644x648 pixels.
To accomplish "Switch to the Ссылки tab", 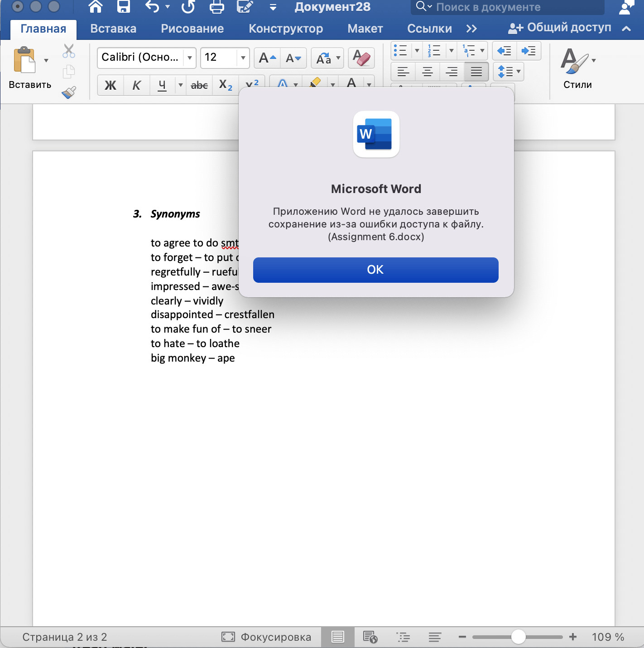I will 429,29.
